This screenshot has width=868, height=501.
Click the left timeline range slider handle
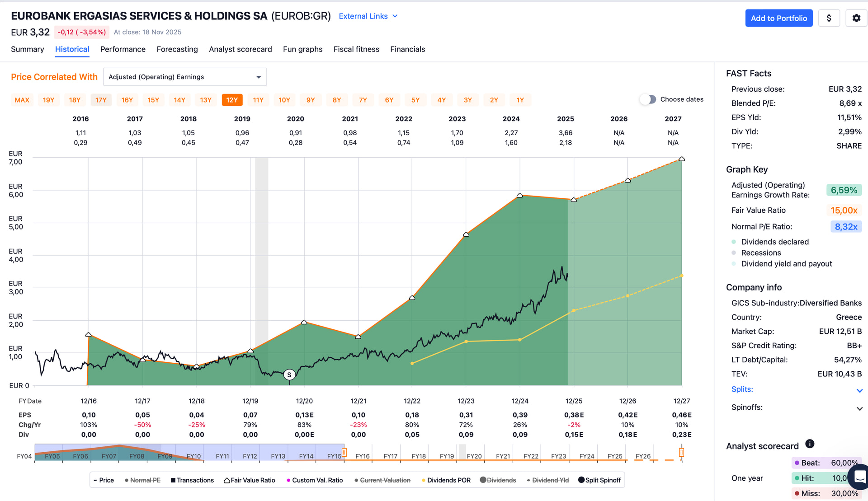(x=344, y=452)
